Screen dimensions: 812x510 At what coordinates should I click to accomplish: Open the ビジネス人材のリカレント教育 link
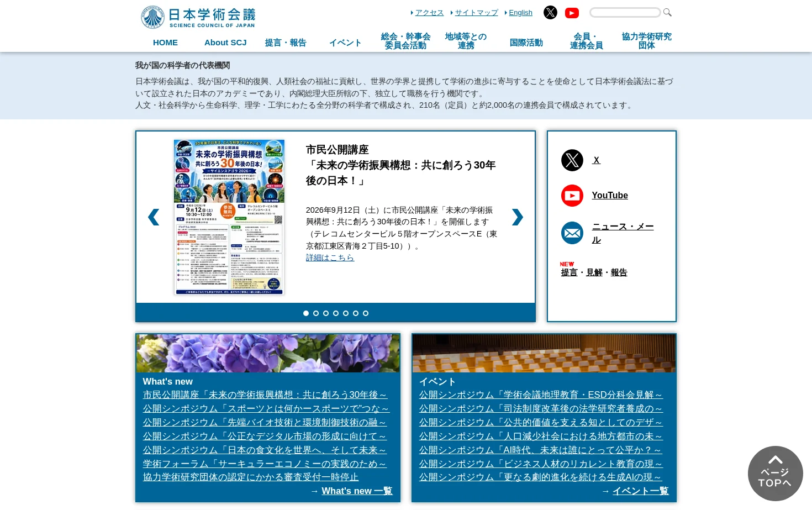coord(541,464)
